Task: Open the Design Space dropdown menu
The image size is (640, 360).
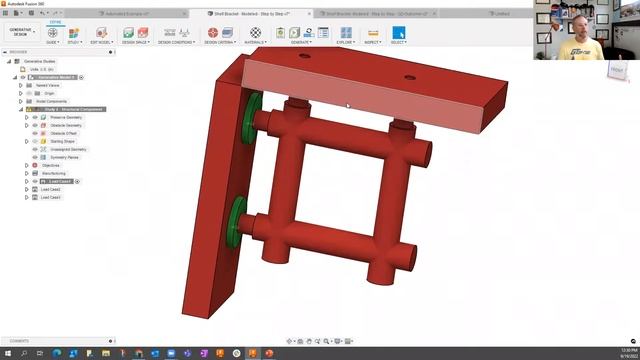Action: tap(136, 42)
